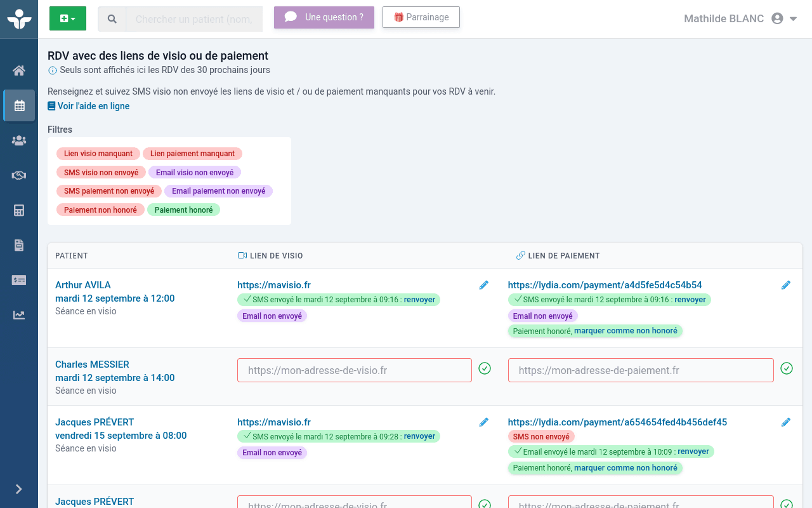Screen dimensions: 812x508
Task: Edit Jacques PRÉVERT's visio link pencil
Action: point(484,422)
